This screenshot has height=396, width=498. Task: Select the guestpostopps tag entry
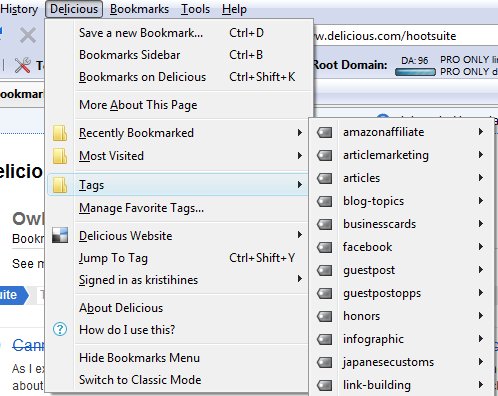401,293
